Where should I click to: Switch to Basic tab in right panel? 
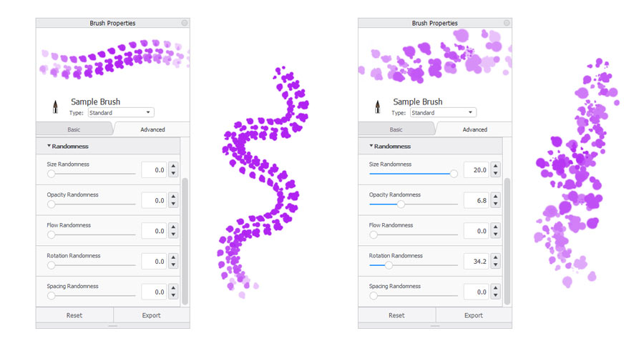coord(396,129)
